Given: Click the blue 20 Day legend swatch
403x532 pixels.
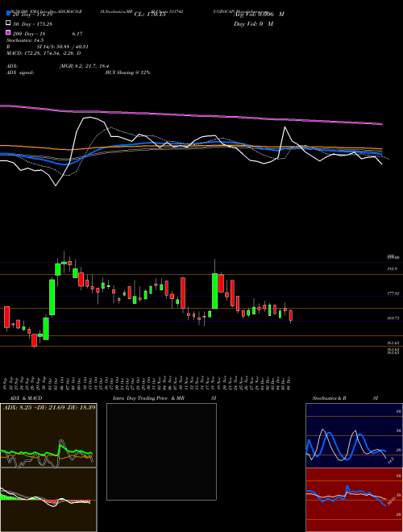Looking at the screenshot, I should [8, 14].
